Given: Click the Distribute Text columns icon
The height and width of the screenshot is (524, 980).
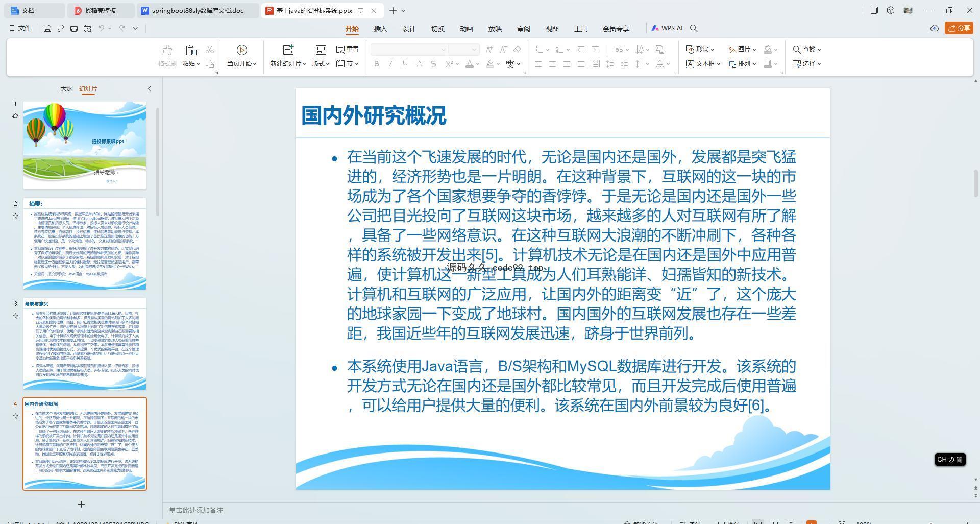Looking at the screenshot, I should [595, 64].
